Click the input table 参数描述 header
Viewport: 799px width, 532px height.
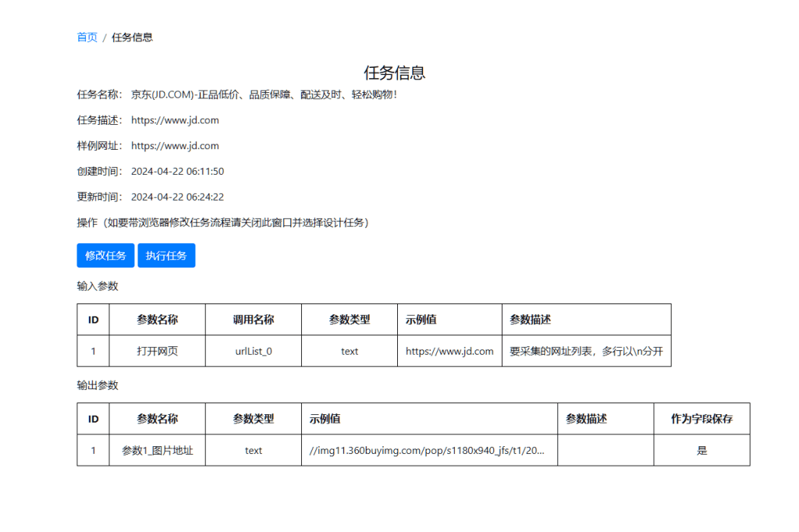point(587,320)
